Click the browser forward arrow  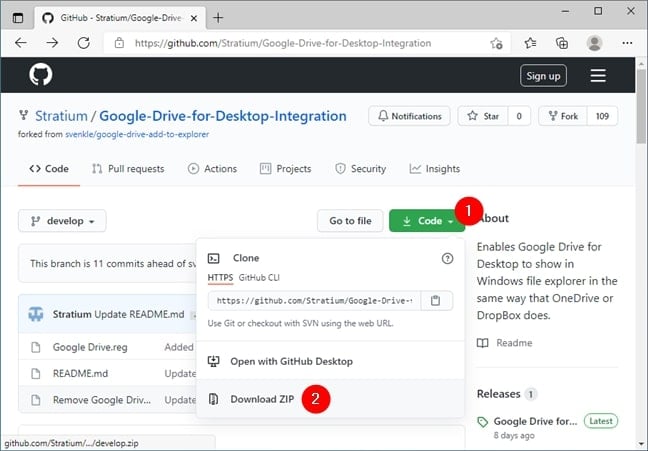[52, 43]
